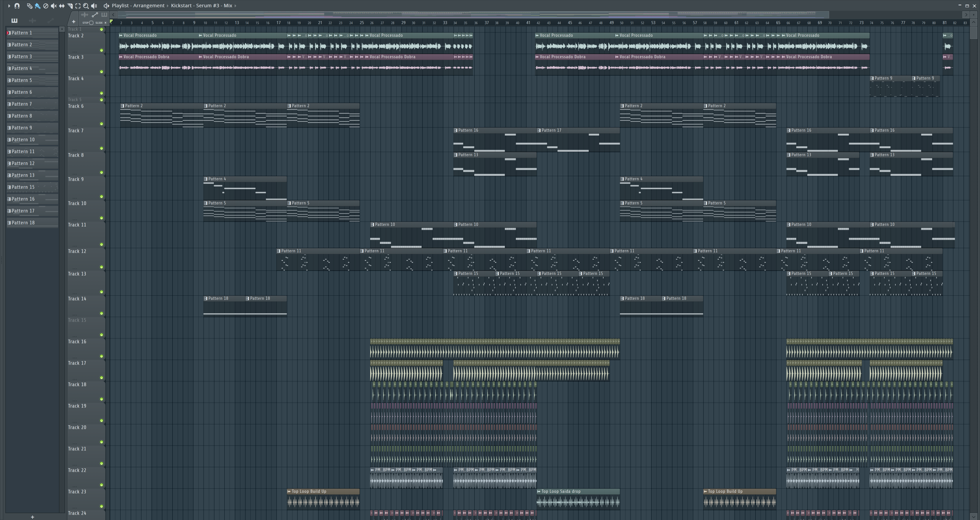
Task: Open clip menu of first Vocal Processado Dobra
Action: 121,57
